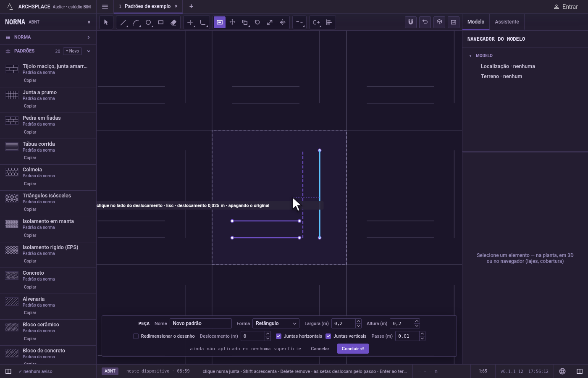Select the fillet corner tool

[203, 22]
